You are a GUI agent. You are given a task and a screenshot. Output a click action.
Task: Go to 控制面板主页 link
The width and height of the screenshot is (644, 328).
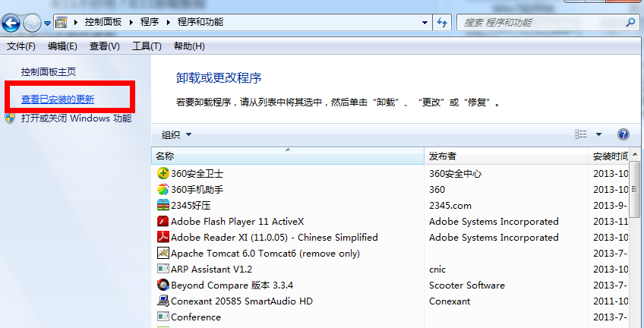(49, 72)
